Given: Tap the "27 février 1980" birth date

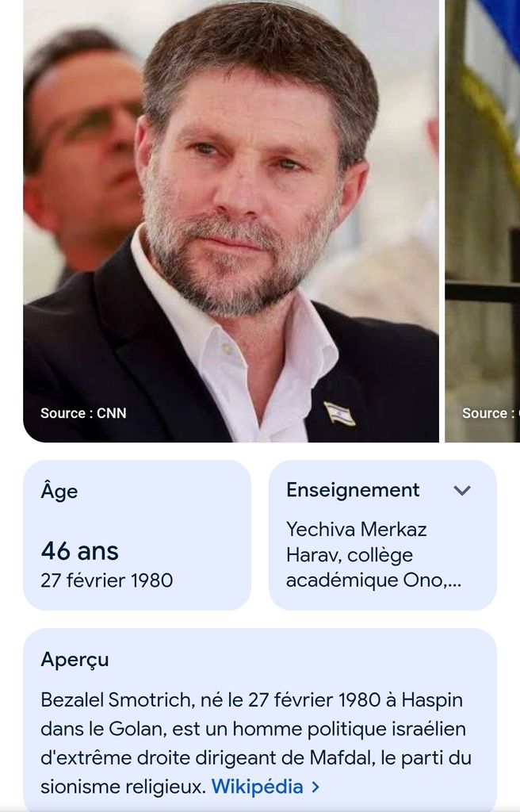Looking at the screenshot, I should (x=106, y=580).
